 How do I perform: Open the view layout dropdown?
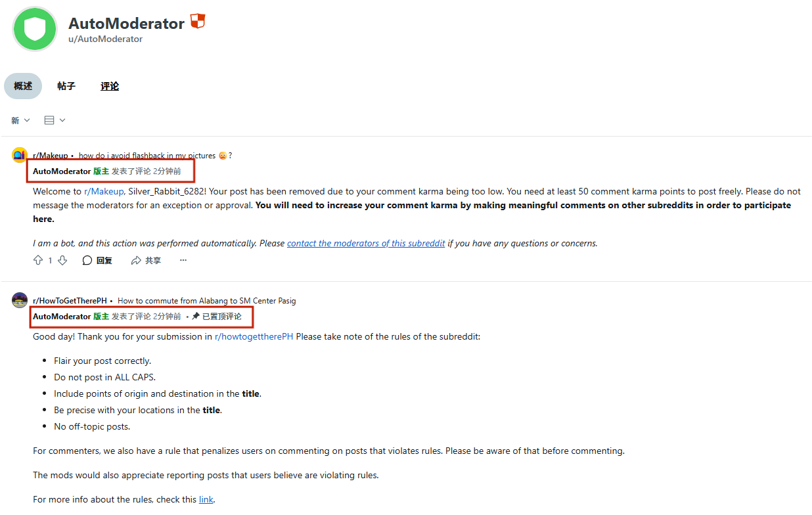coord(55,120)
